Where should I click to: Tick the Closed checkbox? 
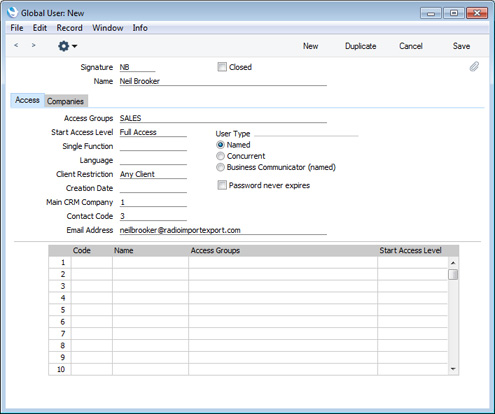coord(222,67)
